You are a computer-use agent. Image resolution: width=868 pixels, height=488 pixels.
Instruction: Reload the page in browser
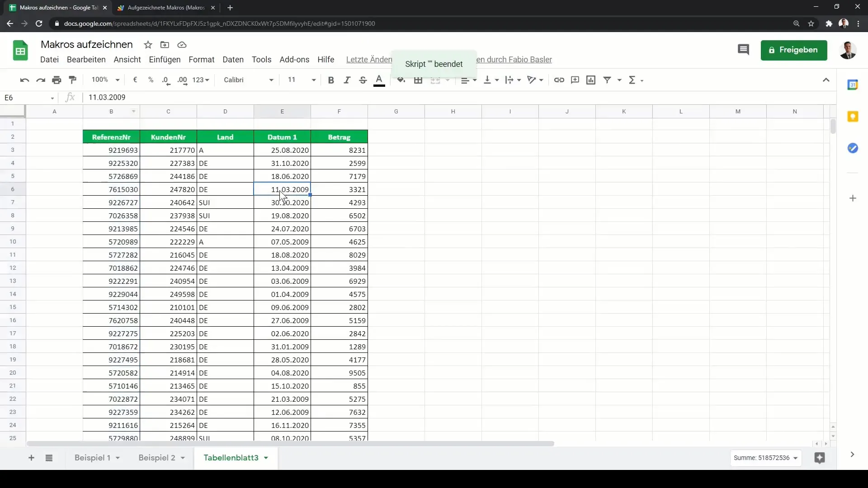pyautogui.click(x=39, y=23)
